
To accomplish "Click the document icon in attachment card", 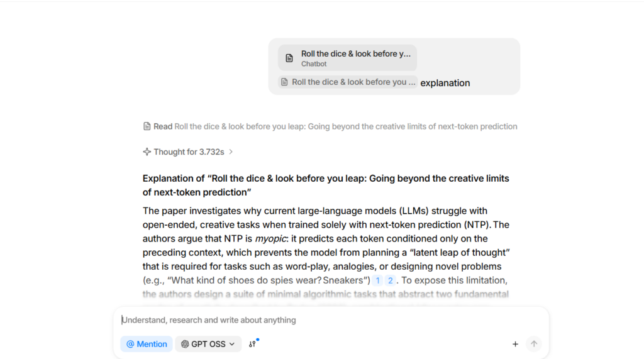I will tap(289, 58).
